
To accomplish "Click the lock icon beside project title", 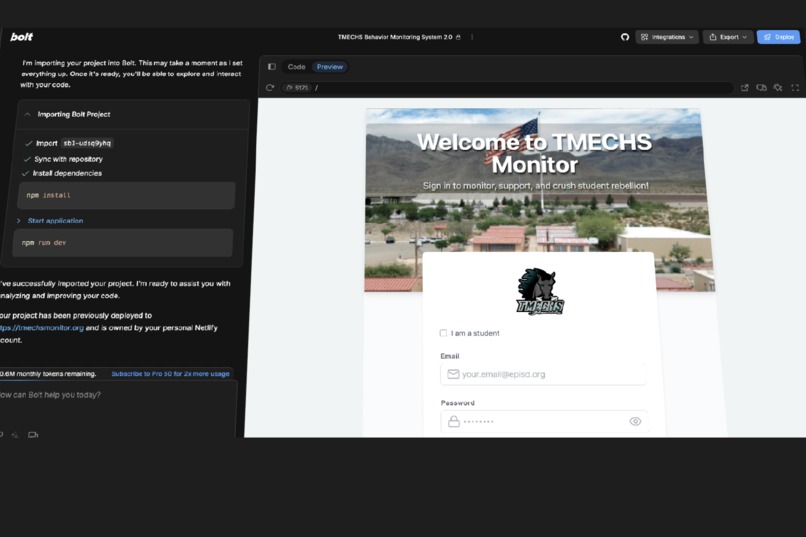I will coord(458,37).
